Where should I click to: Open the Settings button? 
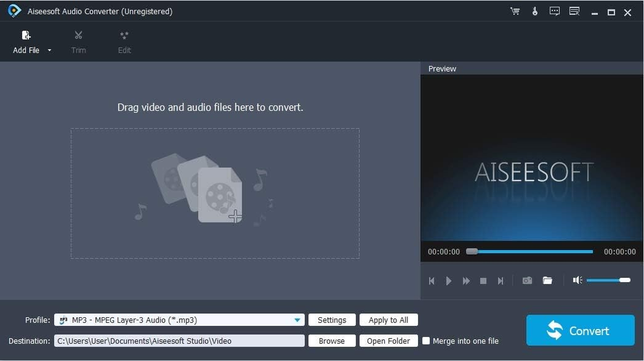point(332,319)
